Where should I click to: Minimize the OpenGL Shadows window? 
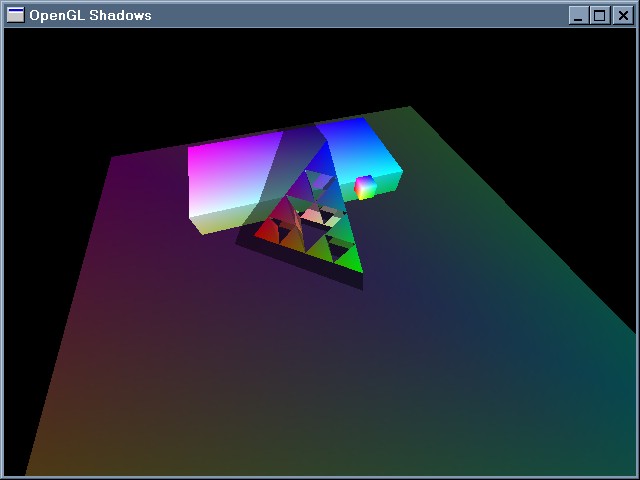click(x=579, y=15)
